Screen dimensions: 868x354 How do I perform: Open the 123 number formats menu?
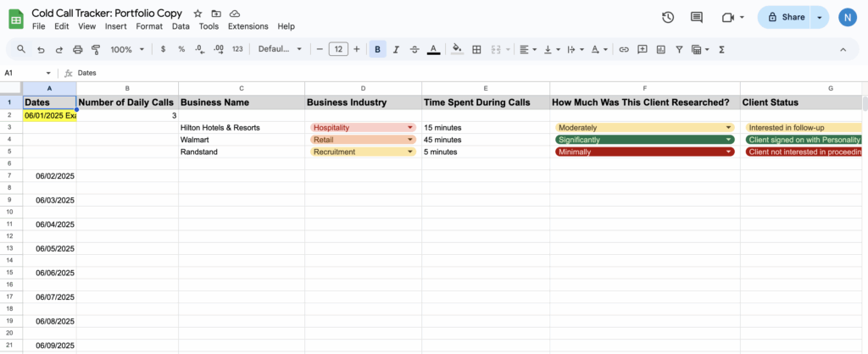[x=237, y=49]
